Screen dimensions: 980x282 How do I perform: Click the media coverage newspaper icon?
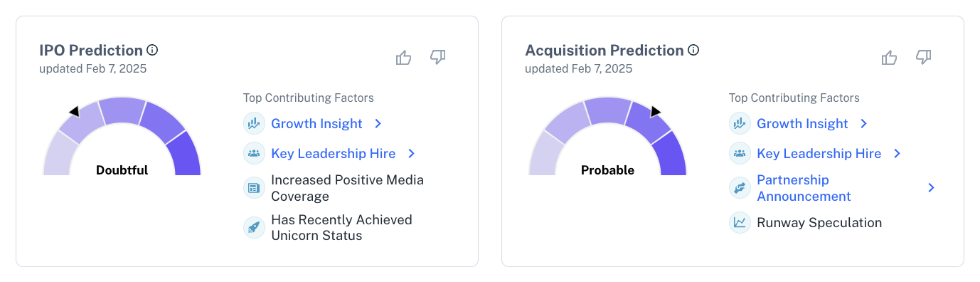click(x=254, y=188)
